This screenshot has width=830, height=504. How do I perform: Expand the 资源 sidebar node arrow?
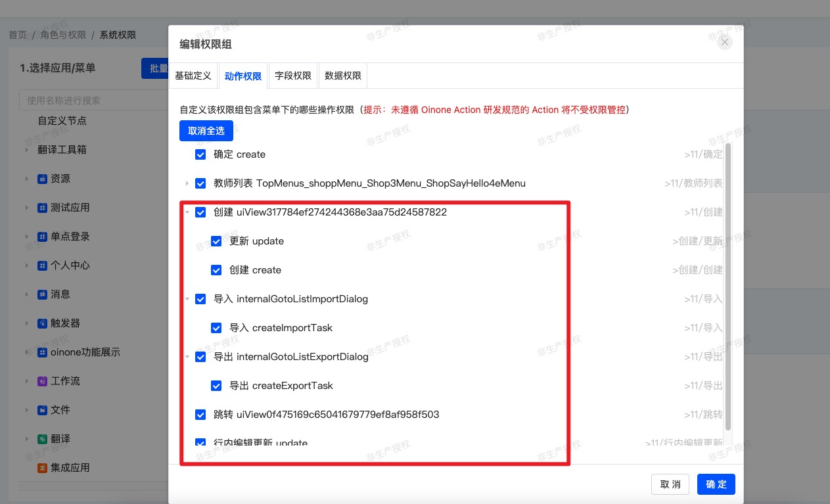[x=27, y=179]
